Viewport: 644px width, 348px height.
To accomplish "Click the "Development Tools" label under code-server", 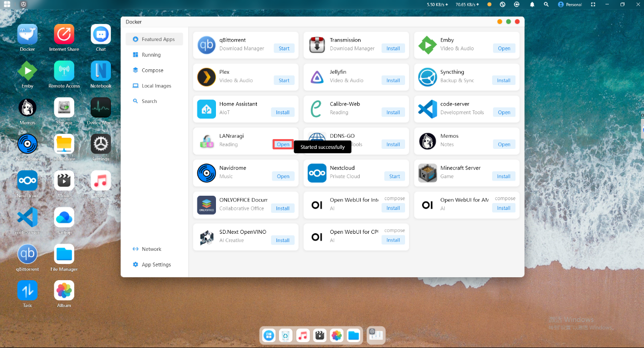I will (x=462, y=112).
